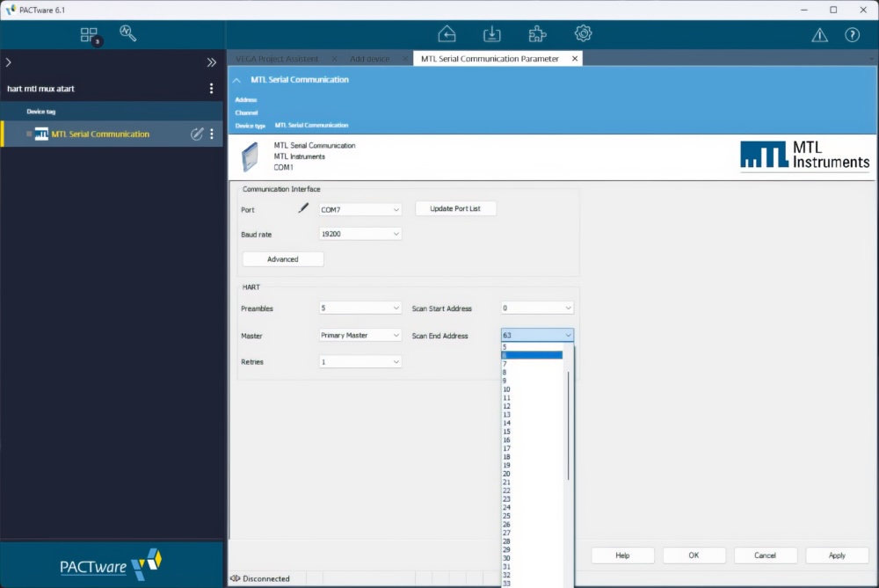Click the dropdown list scrollbar
Image resolution: width=879 pixels, height=588 pixels.
point(569,426)
